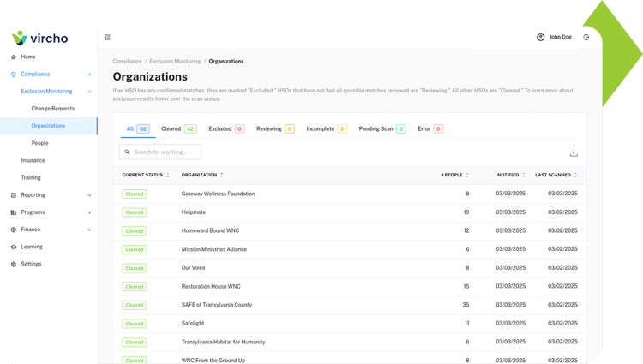Screen dimensions: 643x364
Task: Click Gateway Wellness Foundation organization name
Action: pos(218,194)
